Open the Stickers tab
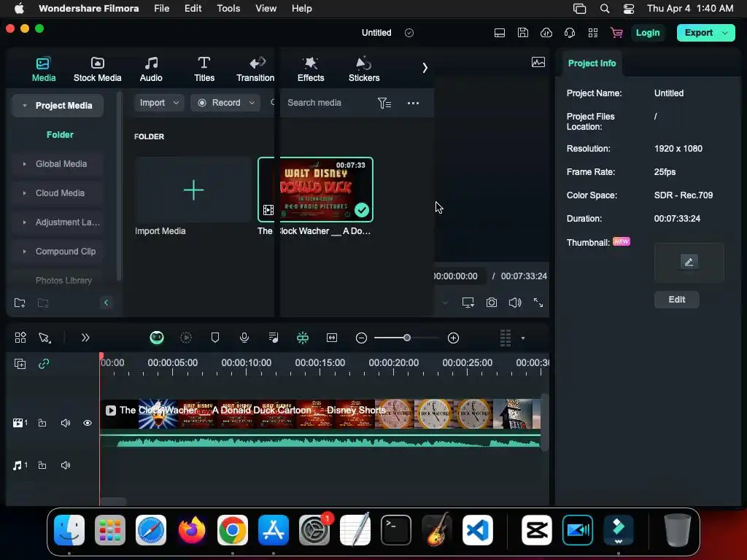Screen dimensions: 747x560 (x=364, y=69)
